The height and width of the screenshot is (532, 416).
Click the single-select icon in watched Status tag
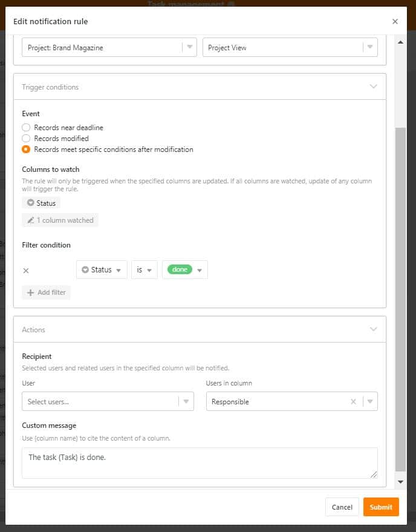31,203
